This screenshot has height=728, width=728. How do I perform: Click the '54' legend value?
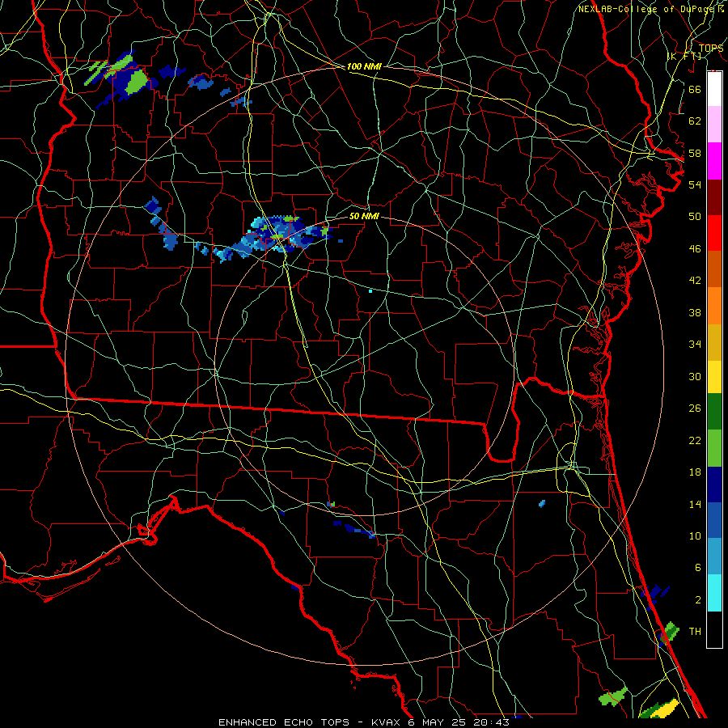[695, 184]
